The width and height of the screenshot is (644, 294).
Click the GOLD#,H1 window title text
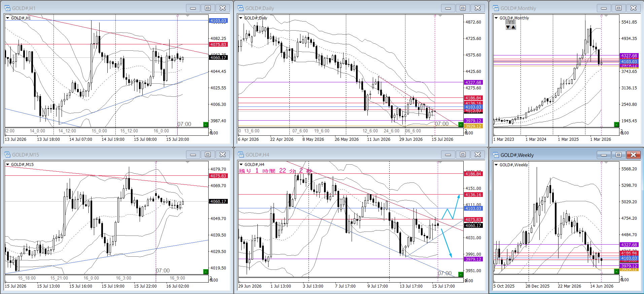coord(24,8)
